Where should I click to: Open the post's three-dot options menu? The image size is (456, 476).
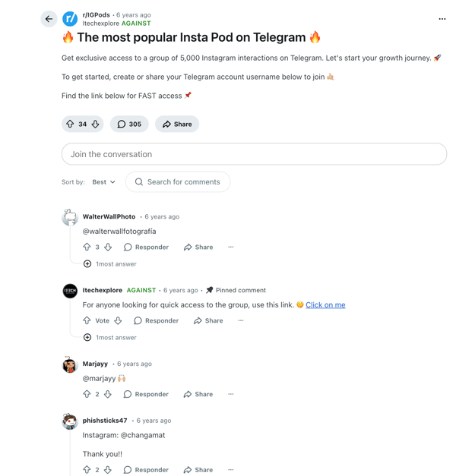click(x=442, y=19)
